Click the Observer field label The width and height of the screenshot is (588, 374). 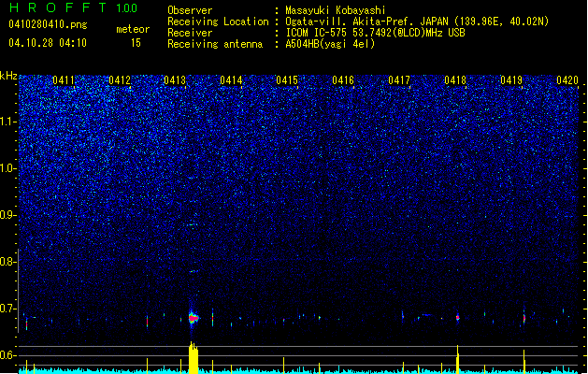coord(190,10)
